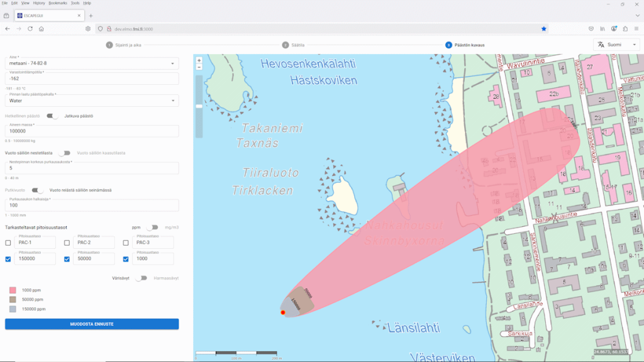Click the bookmark star in address bar

(x=544, y=28)
